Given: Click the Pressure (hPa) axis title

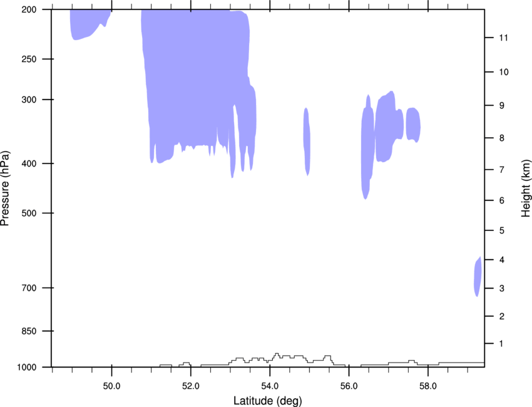Looking at the screenshot, I should point(5,188).
